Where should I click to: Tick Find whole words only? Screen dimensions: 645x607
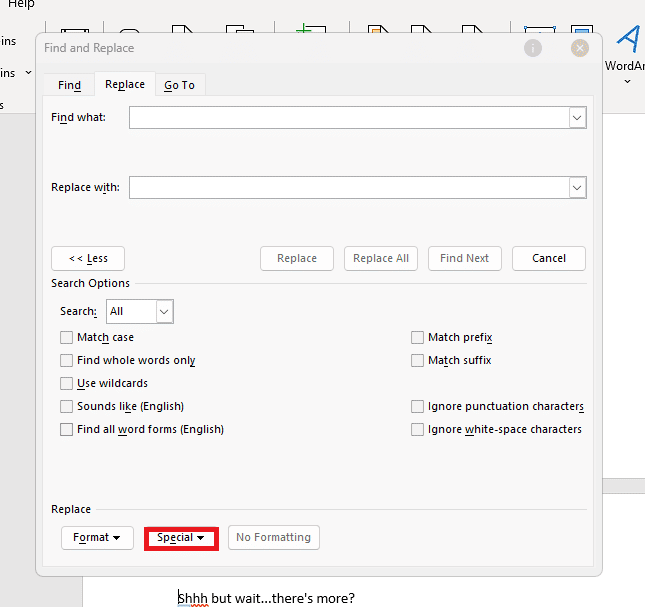coord(67,361)
